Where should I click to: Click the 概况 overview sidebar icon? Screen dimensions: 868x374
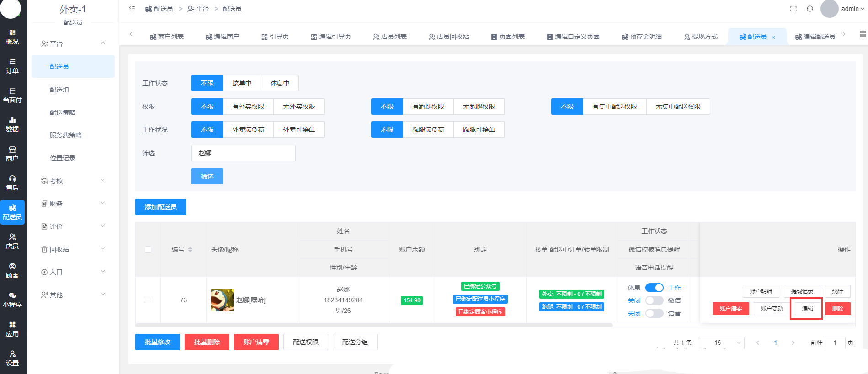click(x=12, y=37)
